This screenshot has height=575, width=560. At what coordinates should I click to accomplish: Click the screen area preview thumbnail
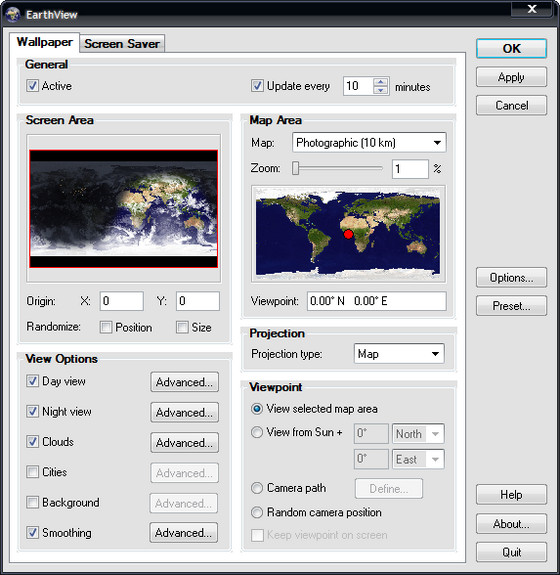pos(124,208)
